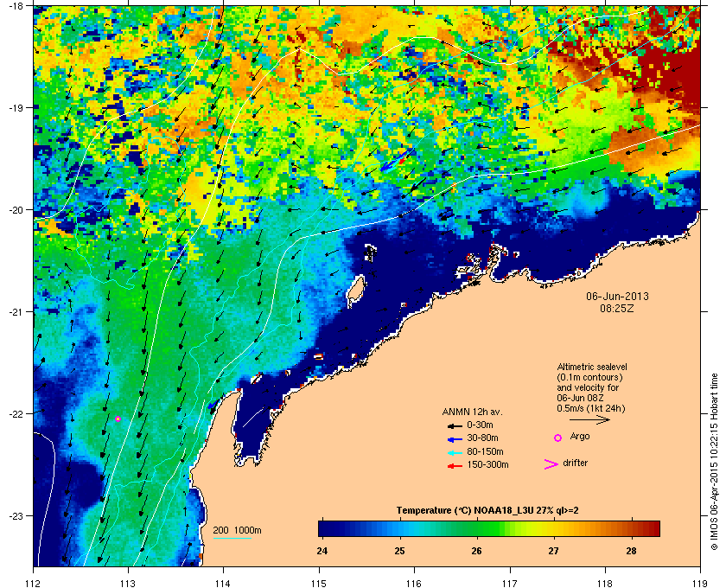
Task: Click the Argo float marker near 113E 22S
Action: pyautogui.click(x=118, y=419)
